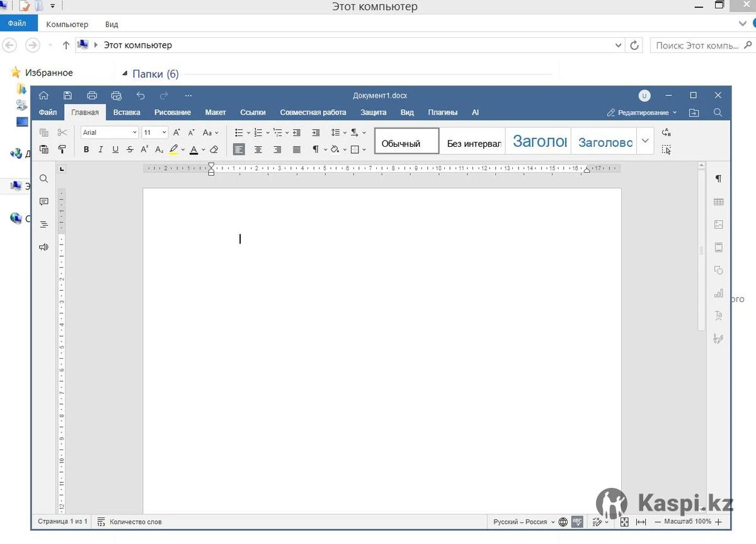Viewport: 756px width, 544px height.
Task: Click the copy style paint roller icon
Action: click(x=62, y=149)
